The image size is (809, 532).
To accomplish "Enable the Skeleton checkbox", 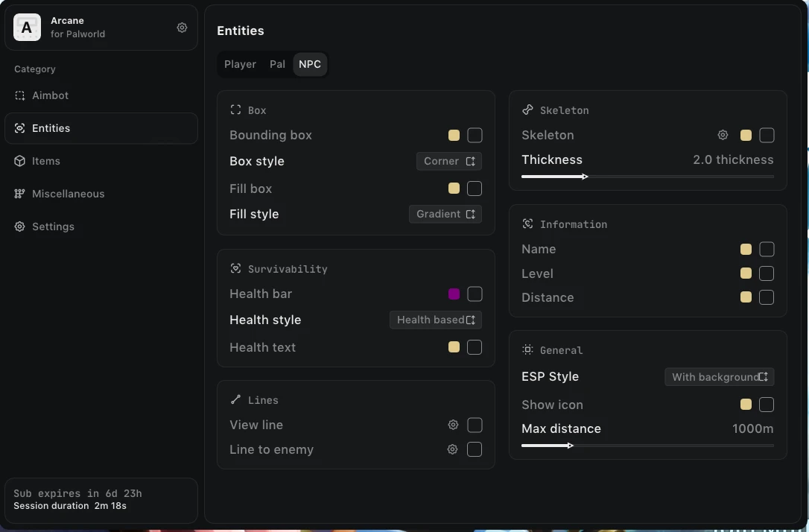I will (767, 135).
